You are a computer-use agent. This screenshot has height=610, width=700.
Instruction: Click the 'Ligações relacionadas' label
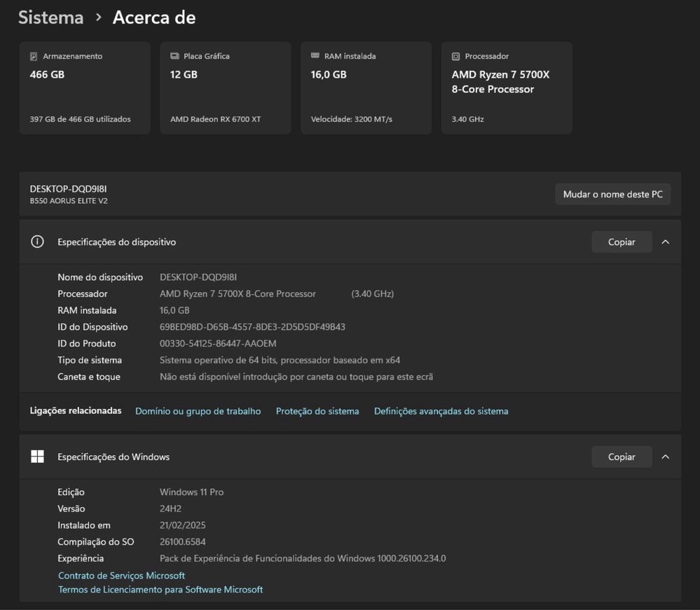point(76,410)
